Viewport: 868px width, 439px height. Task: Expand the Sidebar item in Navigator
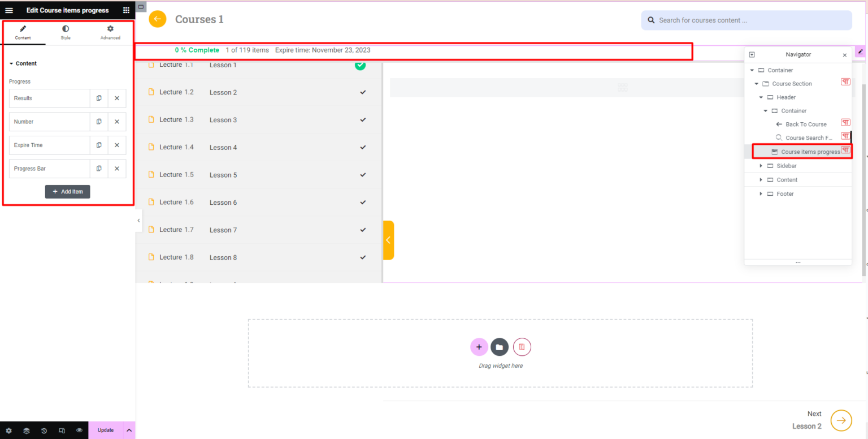(x=761, y=166)
